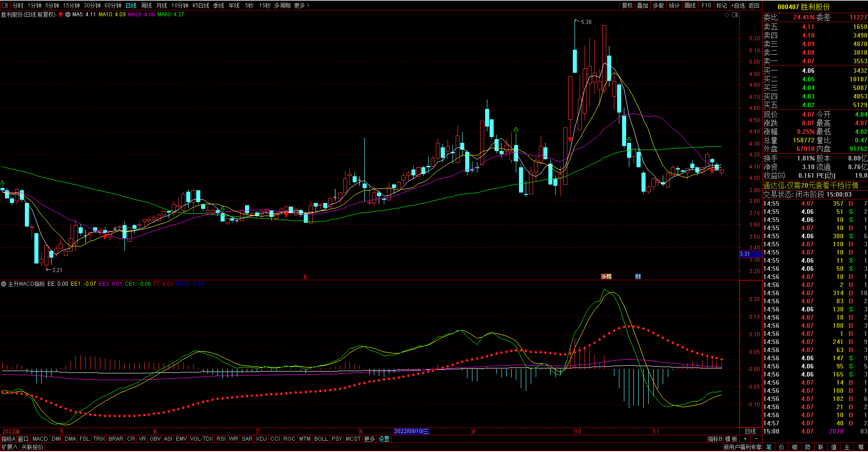
Task: Select the 3.21 low price label
Action: pyautogui.click(x=57, y=270)
